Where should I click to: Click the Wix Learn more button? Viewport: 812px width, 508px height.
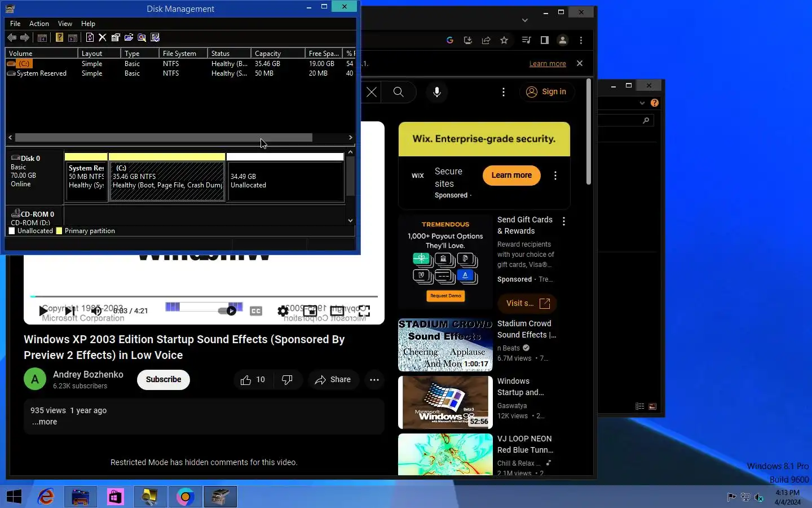511,175
